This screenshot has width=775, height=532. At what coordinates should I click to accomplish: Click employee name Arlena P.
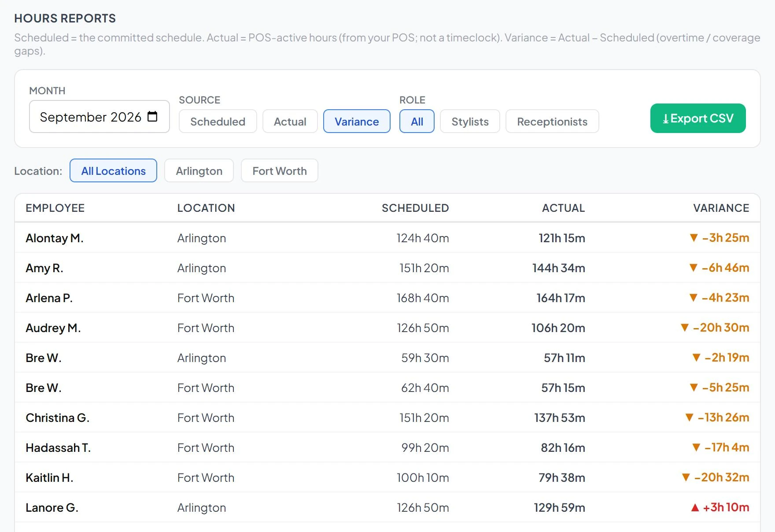(49, 298)
